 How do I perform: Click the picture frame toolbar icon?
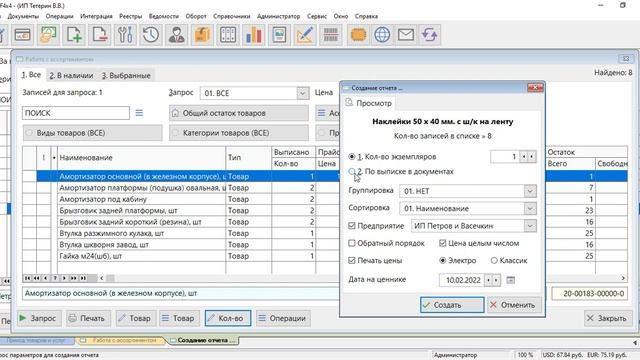coord(279,35)
